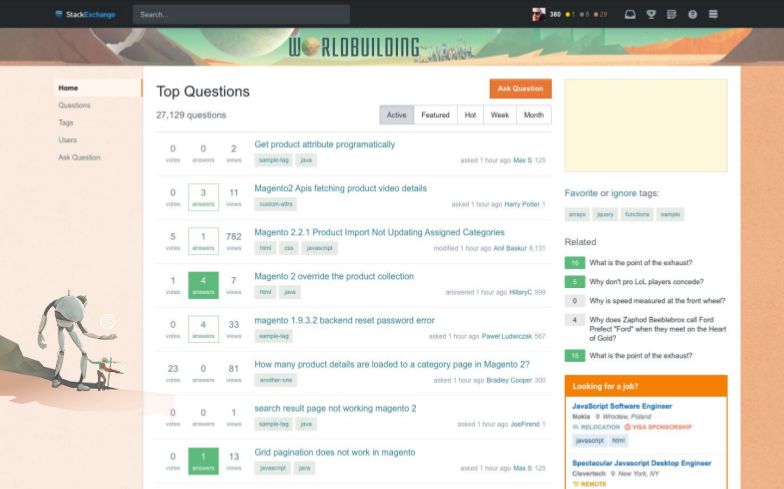Open Tags in left navigation
Screen dimensions: 784x489
pos(66,122)
